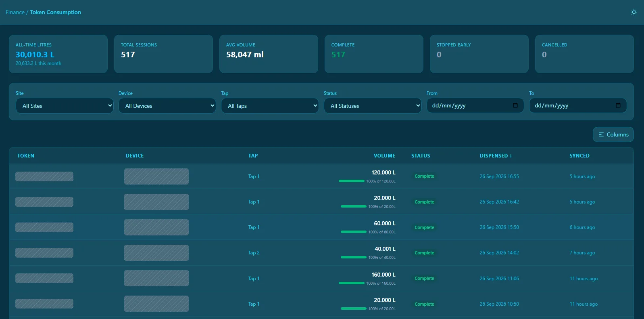Click the redacted device in the 160.000 L row
This screenshot has width=644, height=319.
point(156,278)
